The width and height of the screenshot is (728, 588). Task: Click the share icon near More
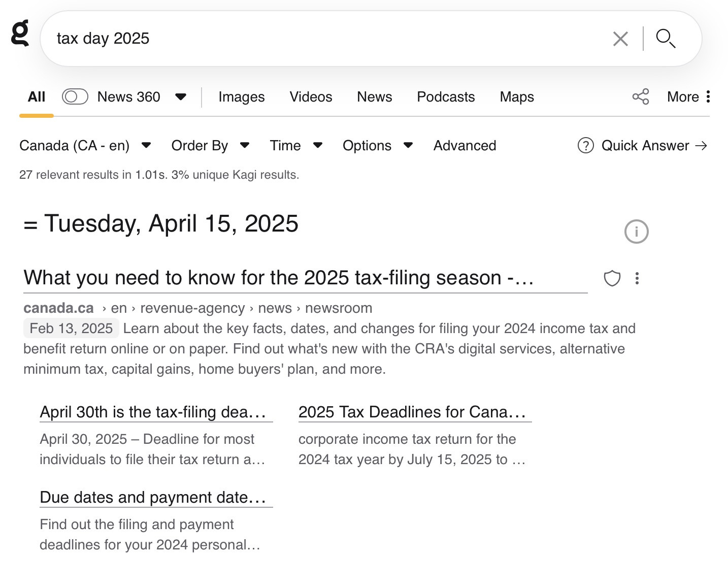(x=641, y=96)
